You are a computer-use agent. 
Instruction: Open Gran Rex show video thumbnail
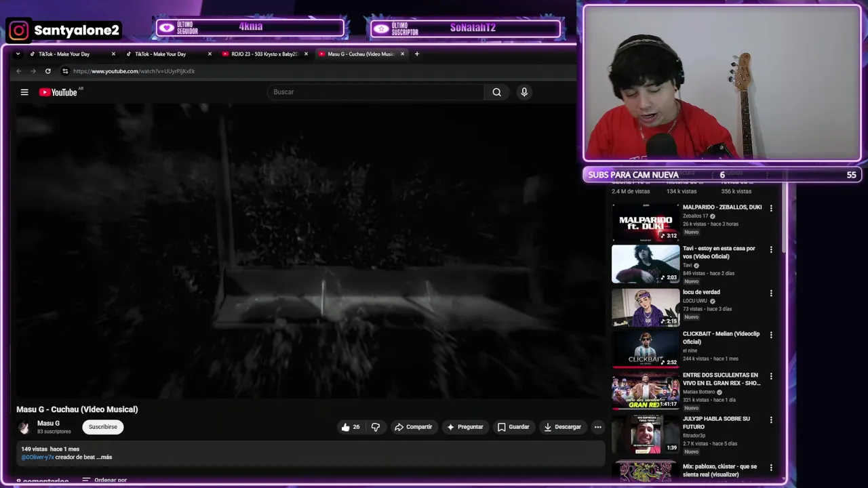(x=646, y=390)
